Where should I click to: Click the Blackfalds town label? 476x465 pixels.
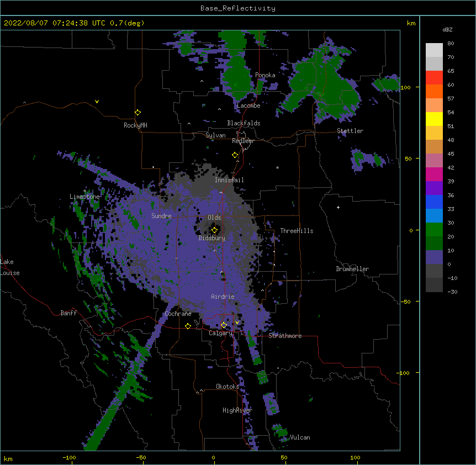tap(244, 123)
